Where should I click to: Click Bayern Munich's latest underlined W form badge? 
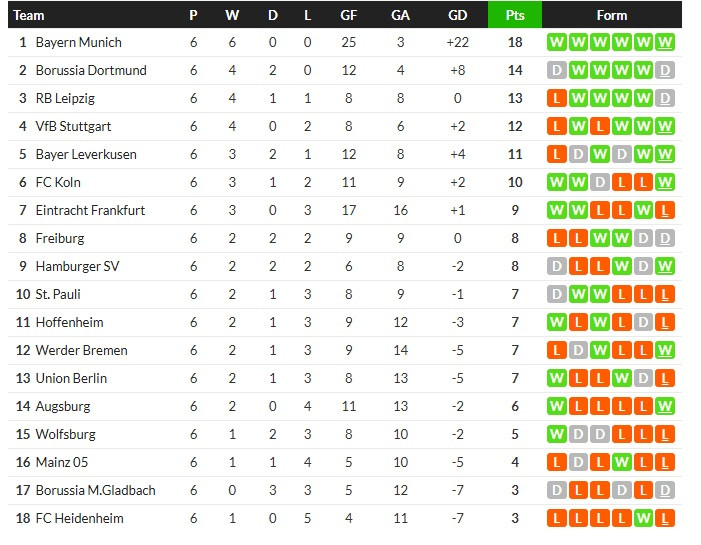[665, 42]
